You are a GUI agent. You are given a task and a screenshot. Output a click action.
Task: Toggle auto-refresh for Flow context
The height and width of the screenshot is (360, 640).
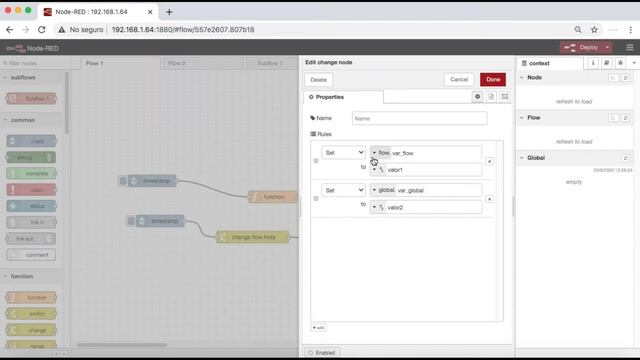pos(613,118)
